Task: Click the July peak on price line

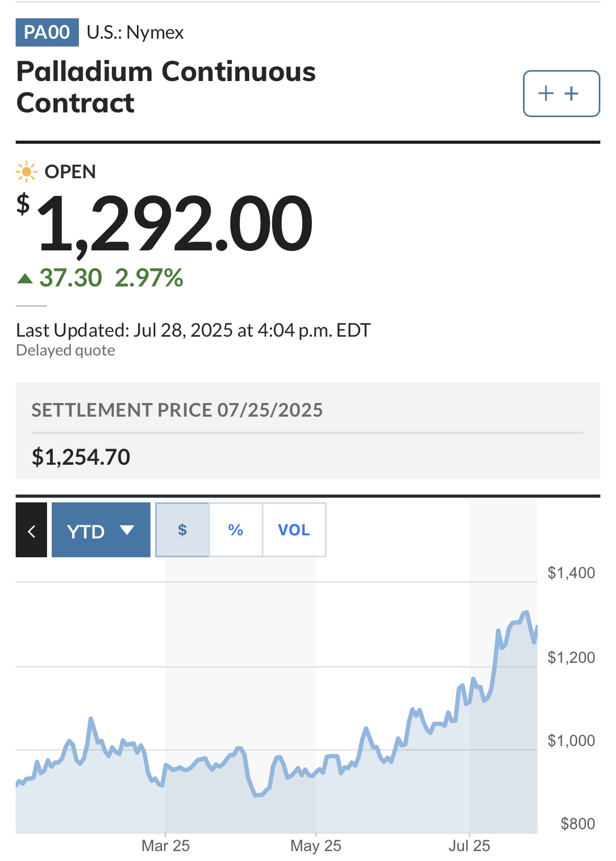Action: [526, 613]
